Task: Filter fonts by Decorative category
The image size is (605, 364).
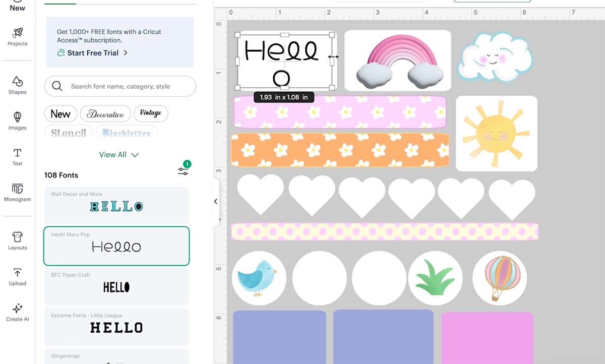Action: pyautogui.click(x=105, y=114)
